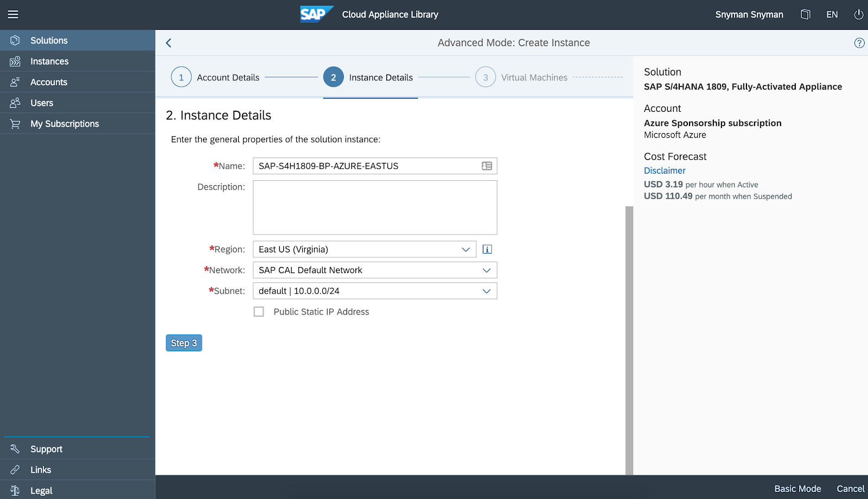
Task: Click the Microsoft Azure provider text
Action: coord(675,135)
